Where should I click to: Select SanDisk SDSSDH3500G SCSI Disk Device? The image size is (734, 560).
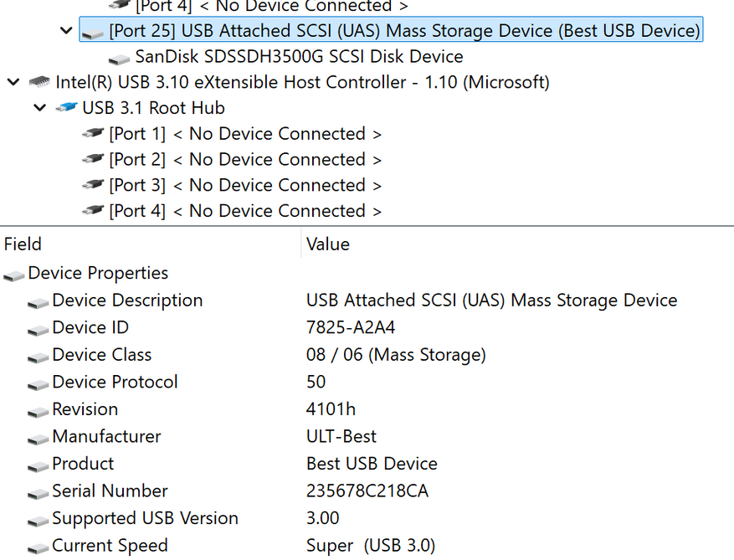point(299,57)
